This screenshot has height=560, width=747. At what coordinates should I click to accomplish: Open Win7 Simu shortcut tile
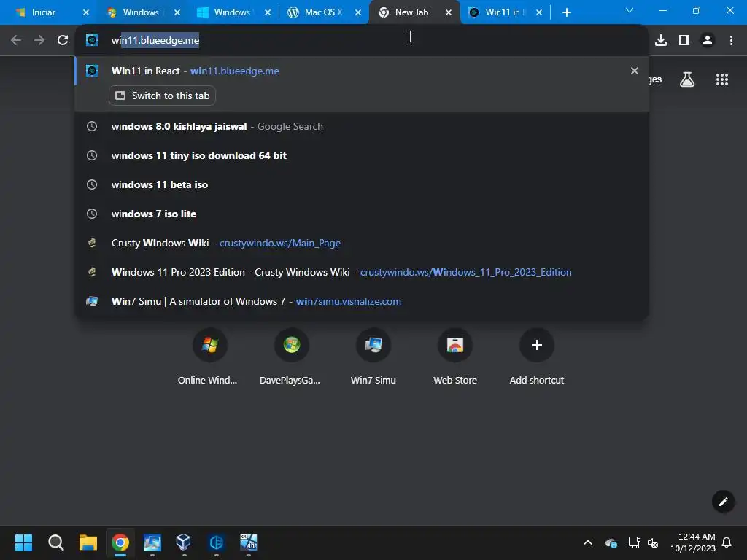373,357
